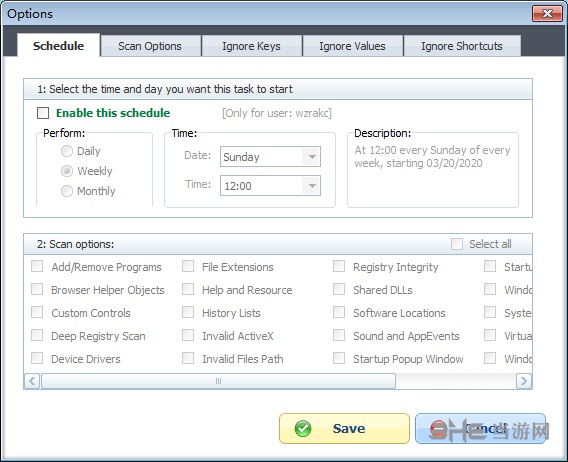Choose the Weekly radio option
The height and width of the screenshot is (462, 568).
(x=67, y=171)
